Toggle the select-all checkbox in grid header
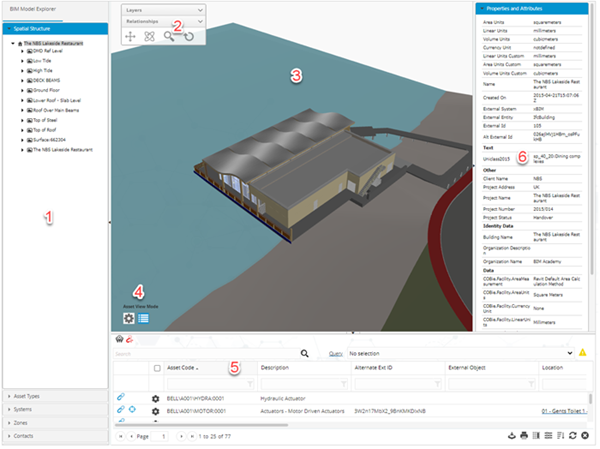The image size is (600, 449). click(156, 368)
